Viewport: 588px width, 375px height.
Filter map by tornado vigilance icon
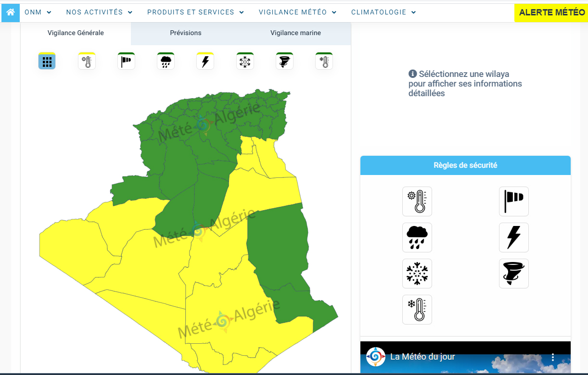coord(284,61)
